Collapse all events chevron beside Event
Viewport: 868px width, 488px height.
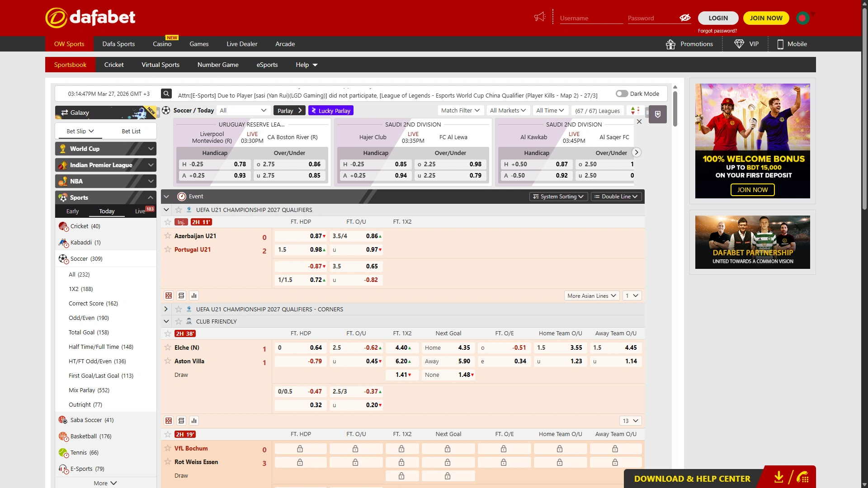(166, 197)
